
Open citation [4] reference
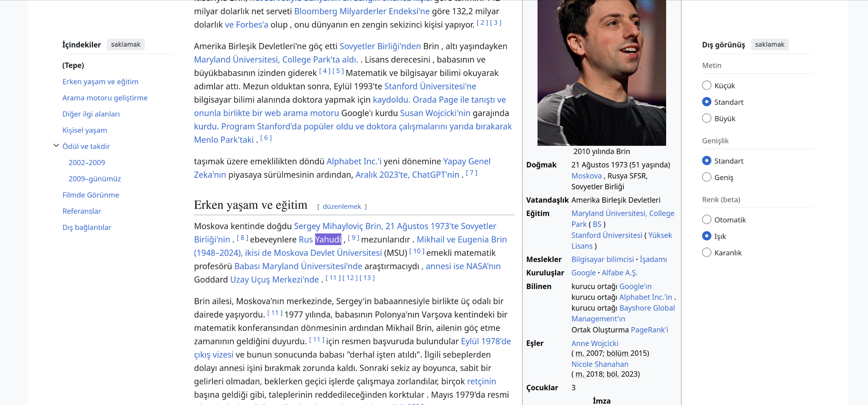[325, 70]
